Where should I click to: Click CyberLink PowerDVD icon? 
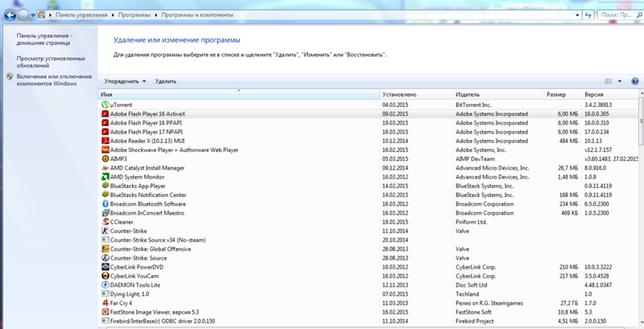[x=105, y=268]
